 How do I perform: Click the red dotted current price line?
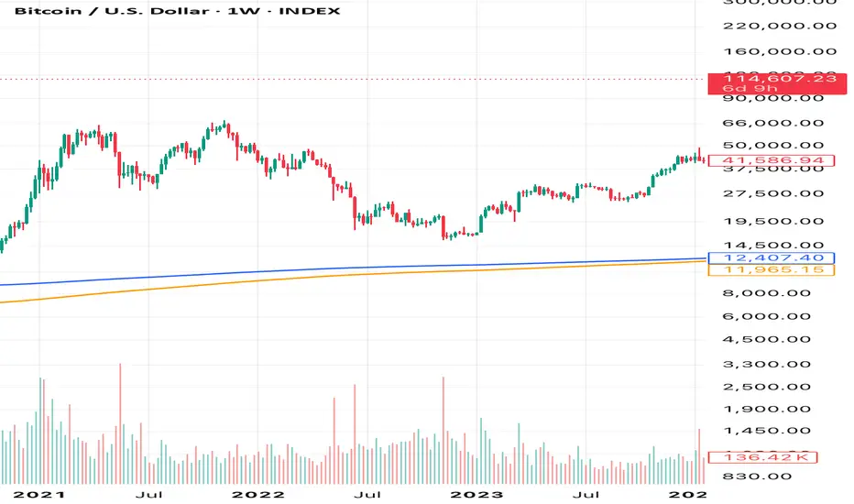(x=367, y=80)
